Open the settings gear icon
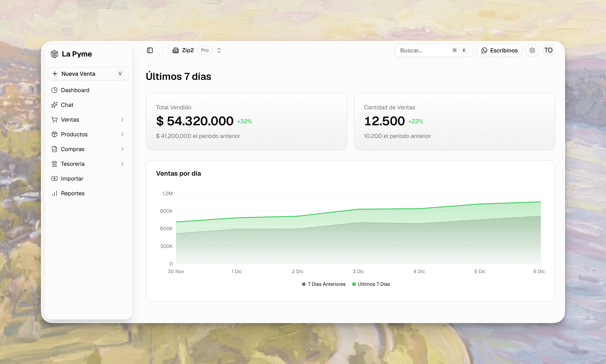606x364 pixels. (x=532, y=50)
